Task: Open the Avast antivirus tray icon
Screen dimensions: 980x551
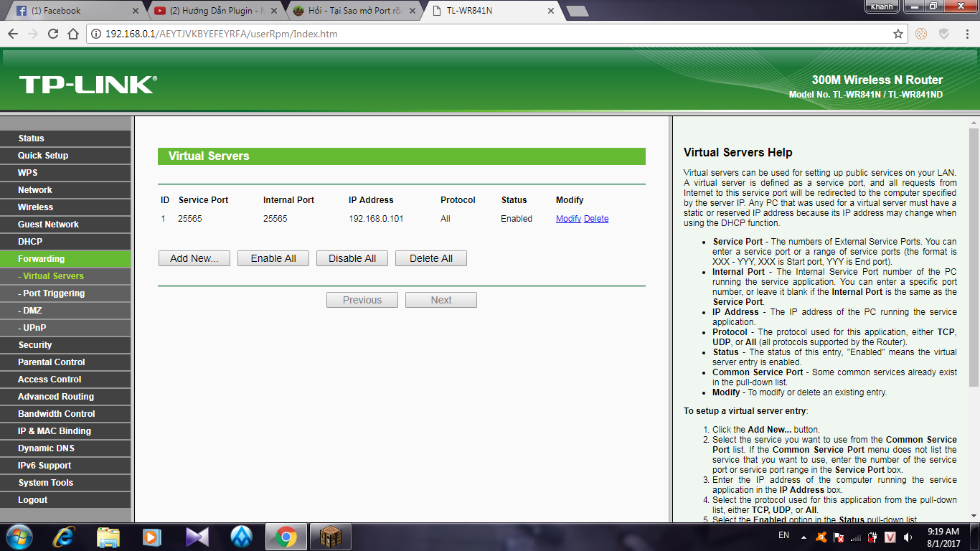Action: pos(821,537)
